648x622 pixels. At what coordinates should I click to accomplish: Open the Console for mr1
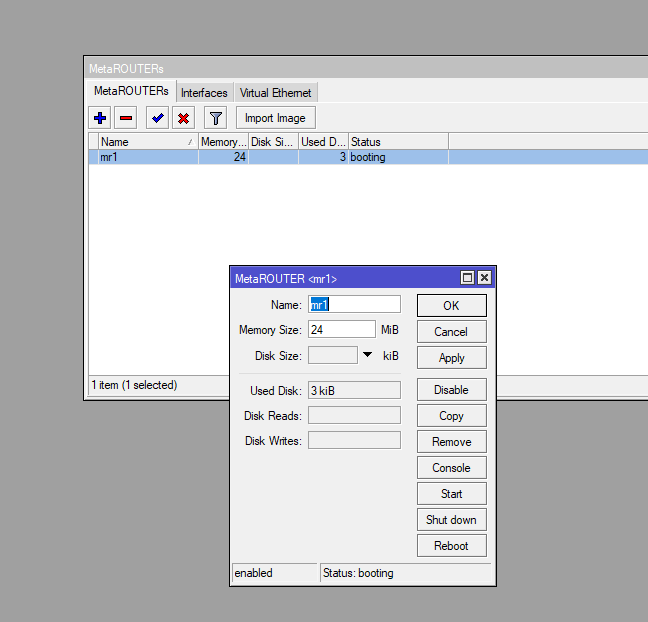tap(451, 468)
